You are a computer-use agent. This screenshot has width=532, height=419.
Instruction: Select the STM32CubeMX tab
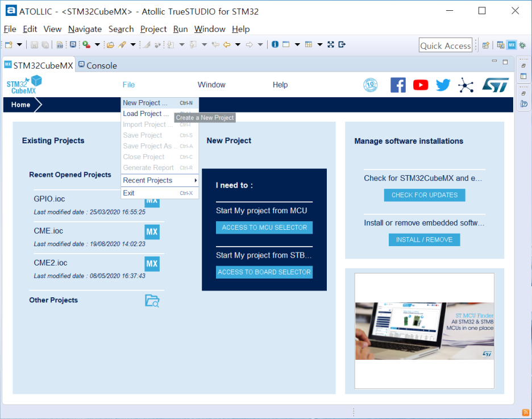point(39,65)
